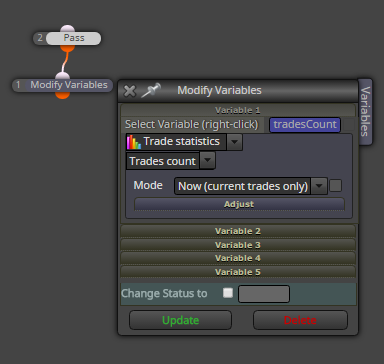Viewport: 384px width, 364px height.
Task: Click the Trades count selection text
Action: [x=162, y=161]
